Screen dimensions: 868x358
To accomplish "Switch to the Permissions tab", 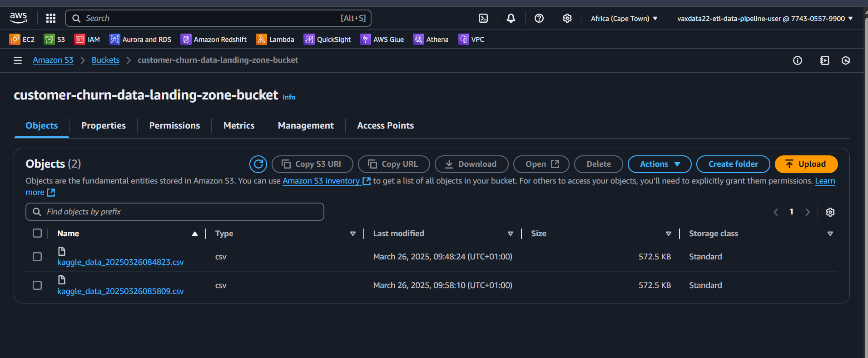I will 174,125.
